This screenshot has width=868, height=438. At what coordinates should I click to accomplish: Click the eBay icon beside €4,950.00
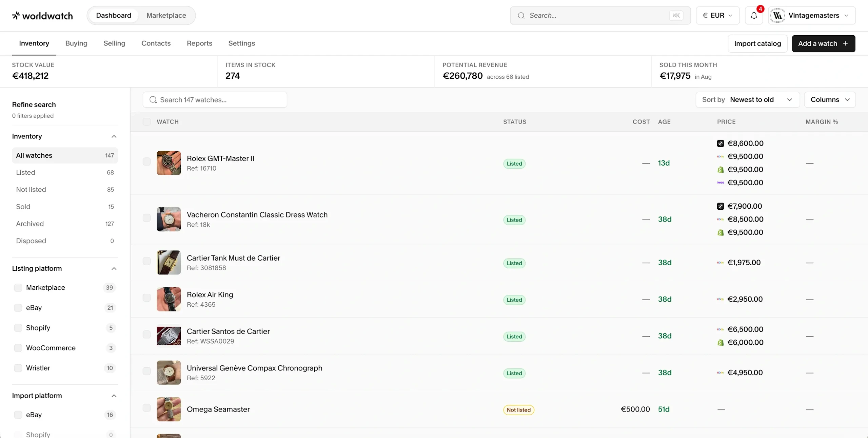pos(721,373)
